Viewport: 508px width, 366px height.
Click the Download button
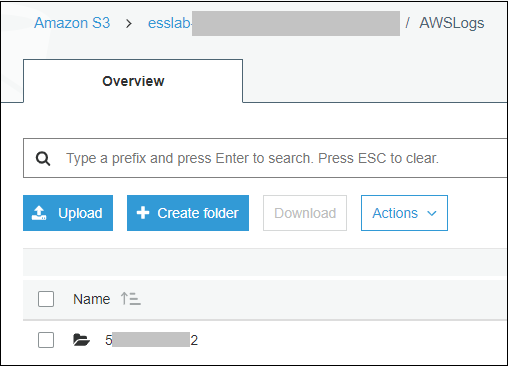pos(305,213)
